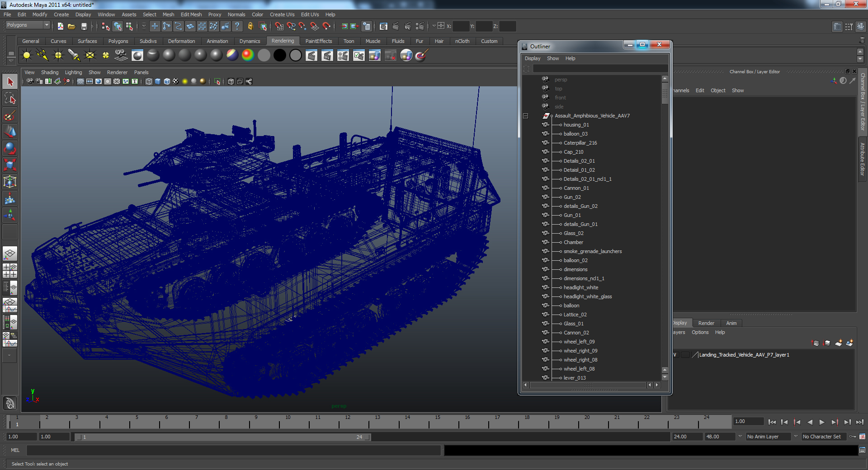Image resolution: width=868 pixels, height=470 pixels.
Task: Activate the Select tool arrow in toolbox
Action: [x=10, y=82]
